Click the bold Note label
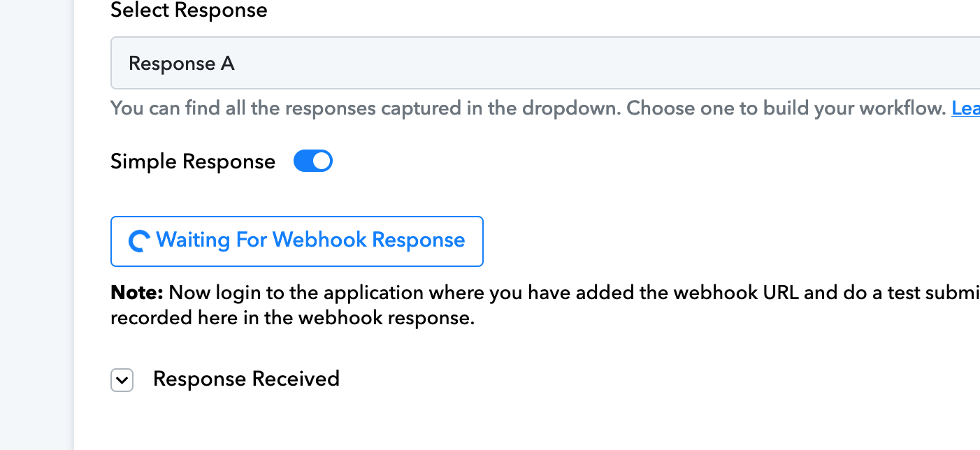 tap(137, 292)
